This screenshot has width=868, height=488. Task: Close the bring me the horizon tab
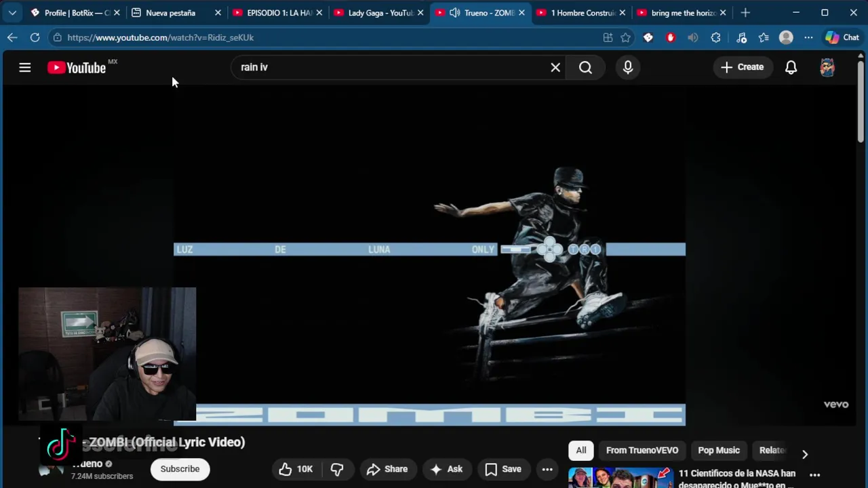[x=723, y=12]
